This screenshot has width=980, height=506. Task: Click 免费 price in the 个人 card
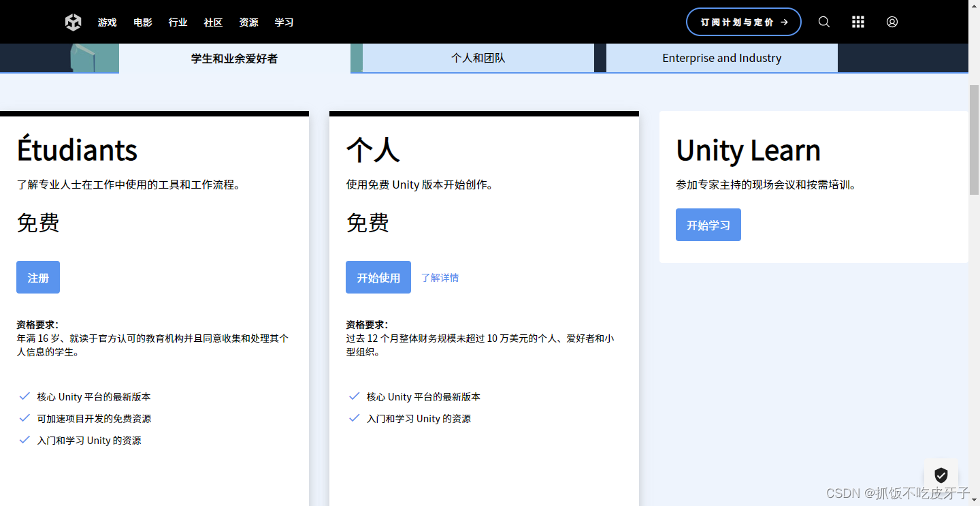(x=367, y=223)
